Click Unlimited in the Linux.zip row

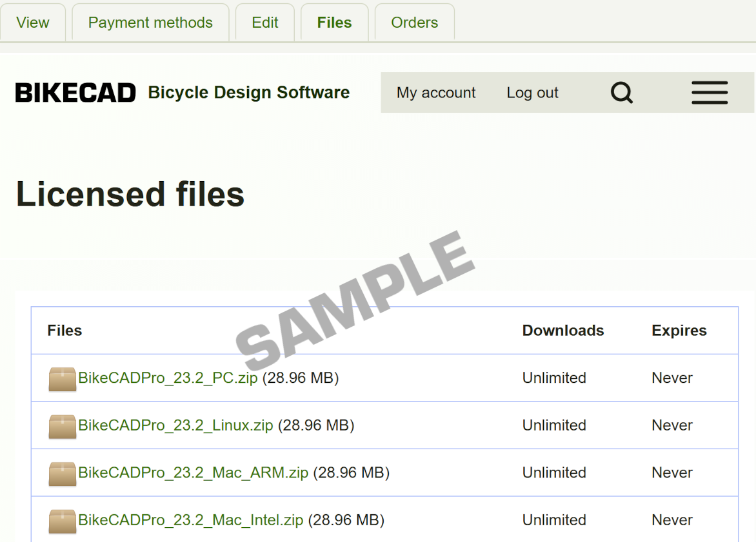pos(555,425)
